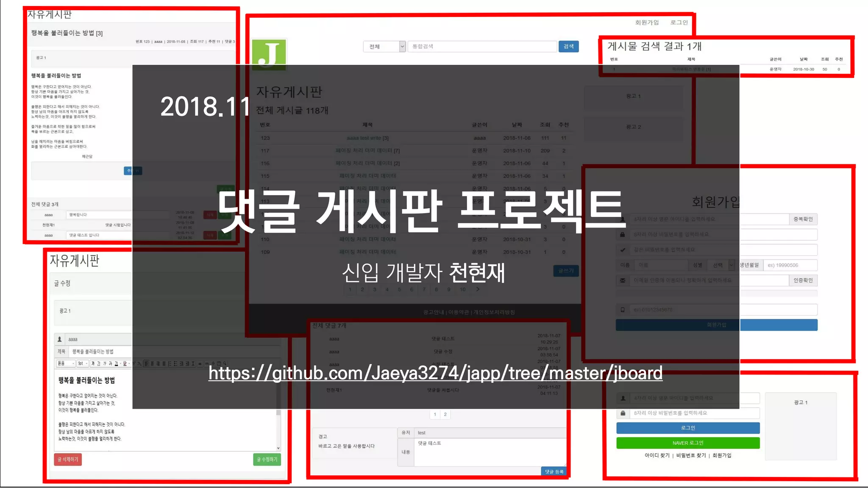The height and width of the screenshot is (488, 868).
Task: Expand font color arrow in editor
Action: point(120,363)
